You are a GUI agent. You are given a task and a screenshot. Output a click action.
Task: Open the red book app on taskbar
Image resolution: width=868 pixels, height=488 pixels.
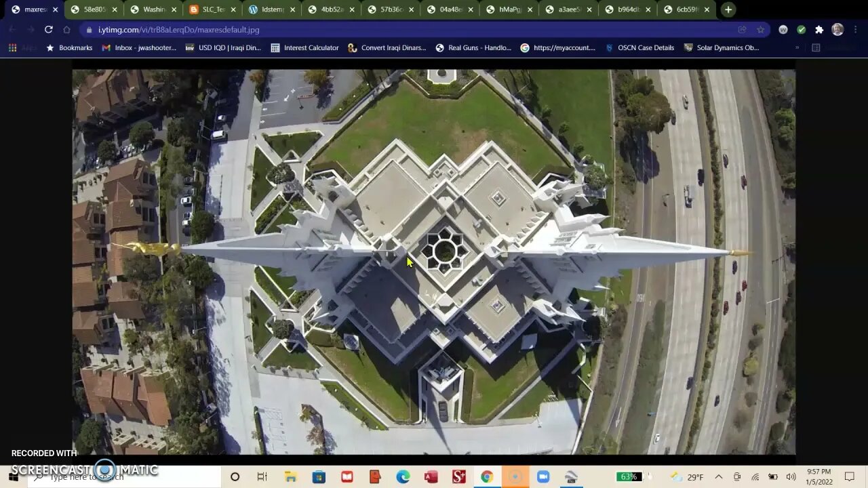347,477
